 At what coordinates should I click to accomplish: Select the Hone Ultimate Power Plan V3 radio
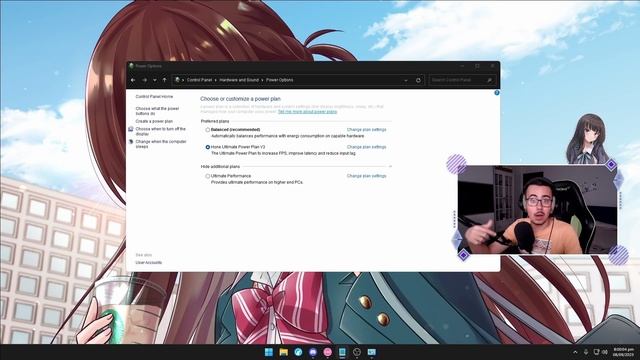point(208,147)
